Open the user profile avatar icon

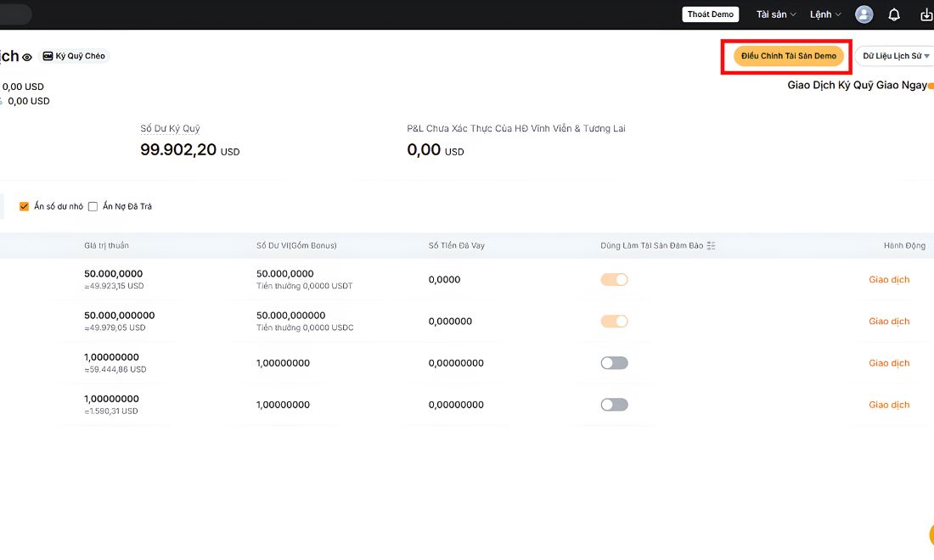tap(864, 14)
